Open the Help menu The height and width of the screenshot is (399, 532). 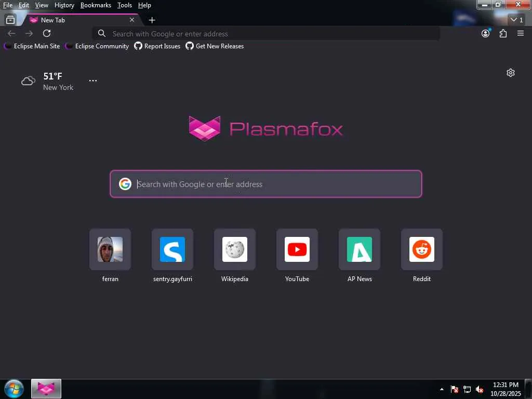[144, 5]
